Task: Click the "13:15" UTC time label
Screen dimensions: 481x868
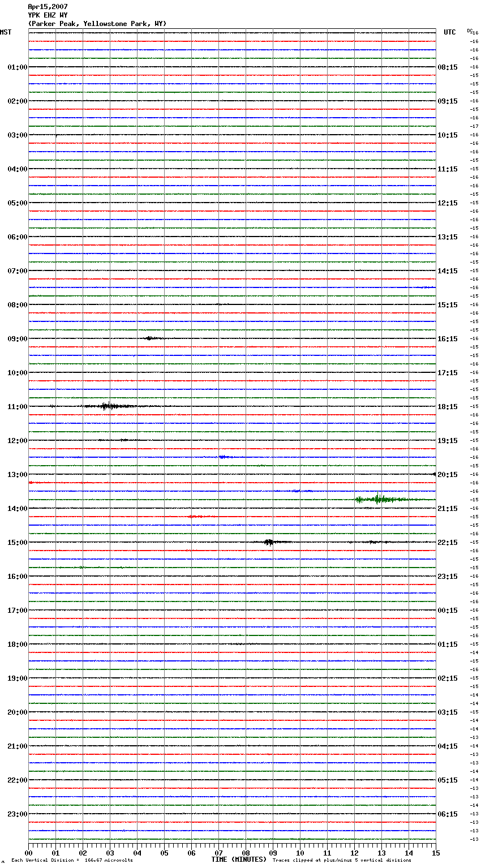Action: click(448, 237)
